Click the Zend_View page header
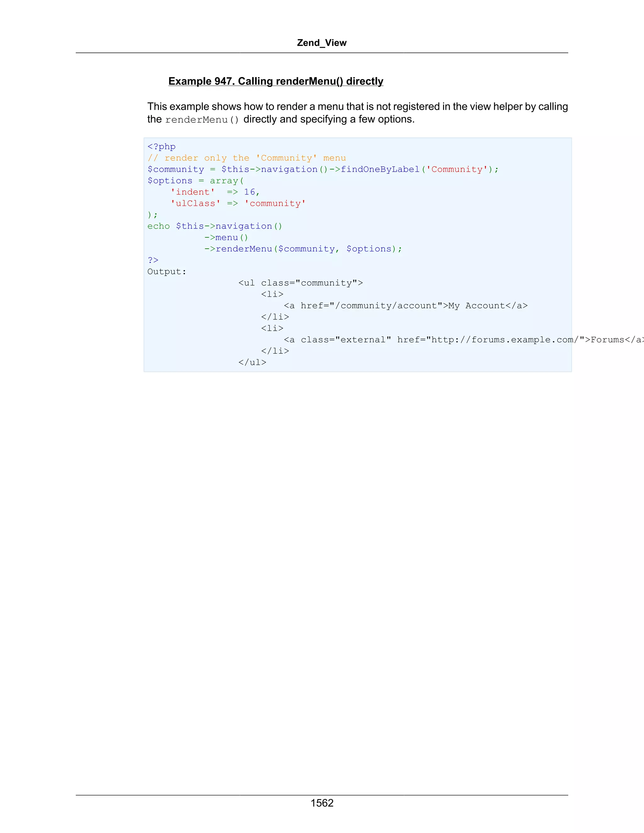The image size is (644, 833). [x=322, y=43]
